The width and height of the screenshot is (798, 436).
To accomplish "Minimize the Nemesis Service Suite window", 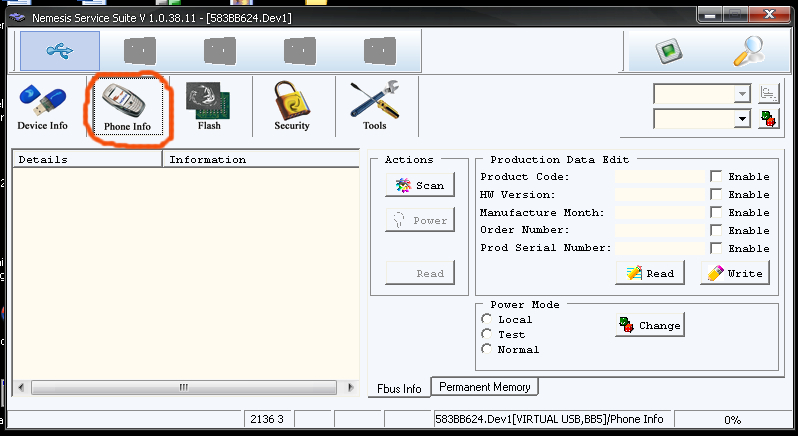I will 710,15.
